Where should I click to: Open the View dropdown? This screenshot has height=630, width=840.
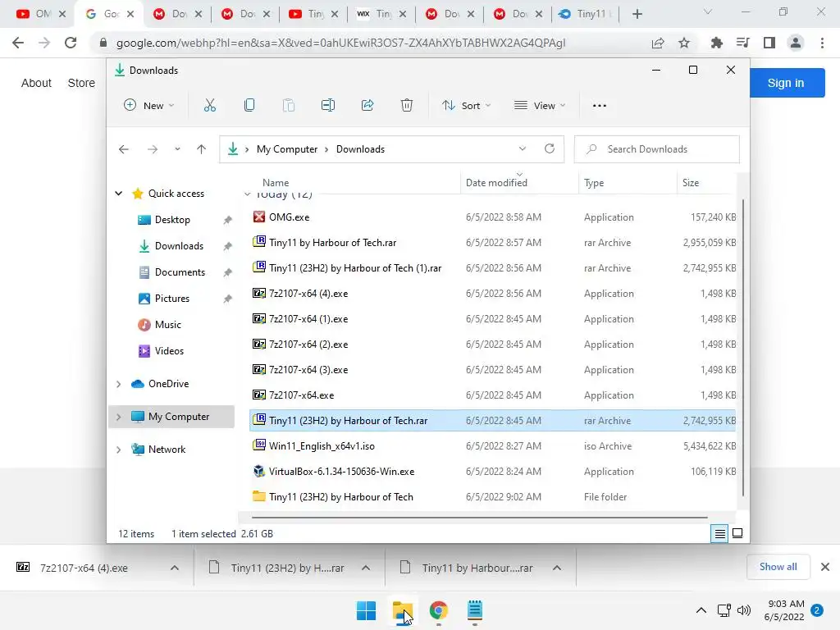[x=540, y=106]
